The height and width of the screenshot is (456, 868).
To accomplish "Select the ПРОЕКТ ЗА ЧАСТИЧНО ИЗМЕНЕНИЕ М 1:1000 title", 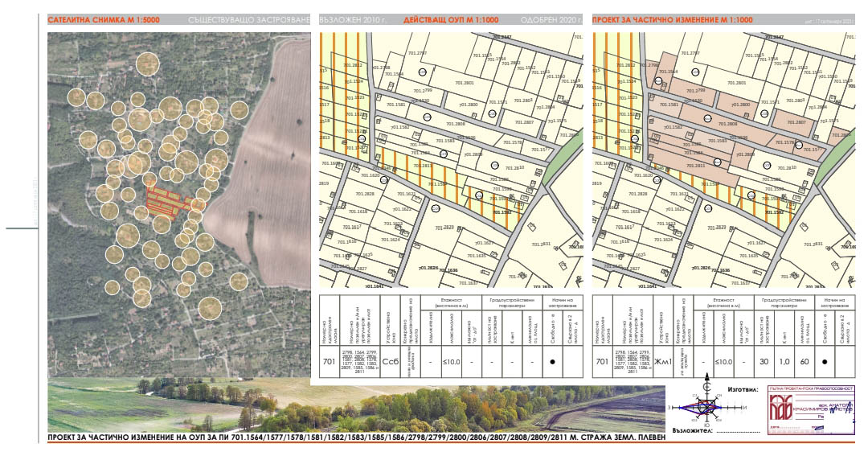I will click(673, 20).
